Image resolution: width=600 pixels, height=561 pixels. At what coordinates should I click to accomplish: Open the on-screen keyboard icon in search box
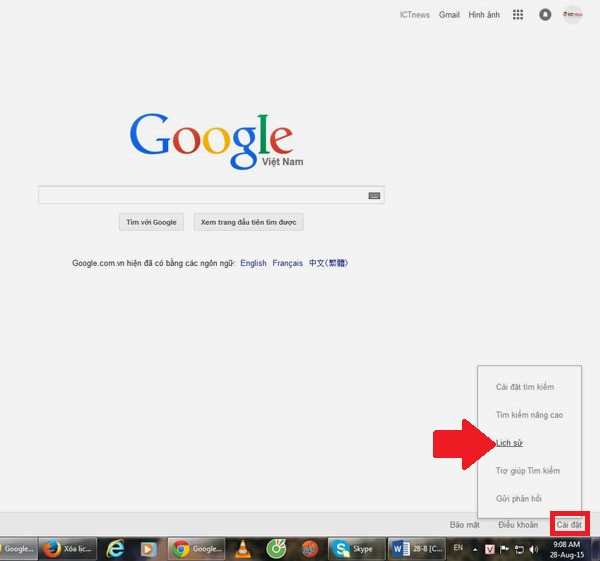click(374, 196)
